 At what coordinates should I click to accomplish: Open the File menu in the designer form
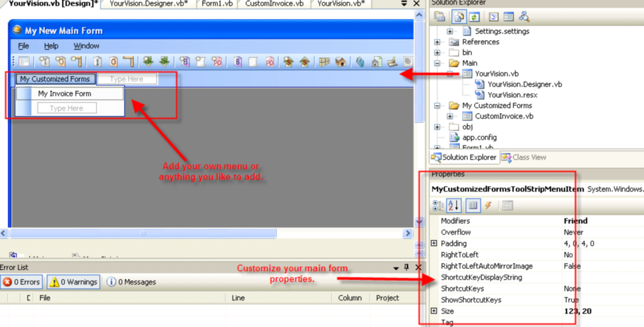point(24,46)
